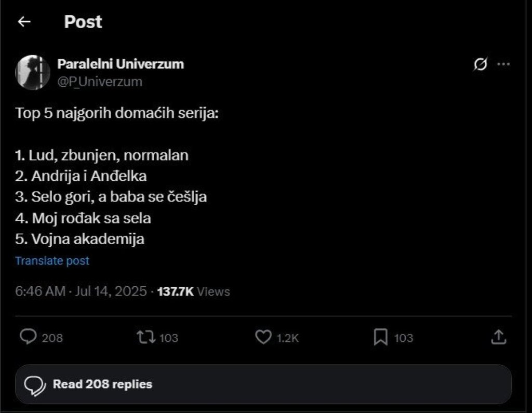Bookmark the post with bookmark icon
Viewport: 532px width, 413px height.
pos(380,338)
